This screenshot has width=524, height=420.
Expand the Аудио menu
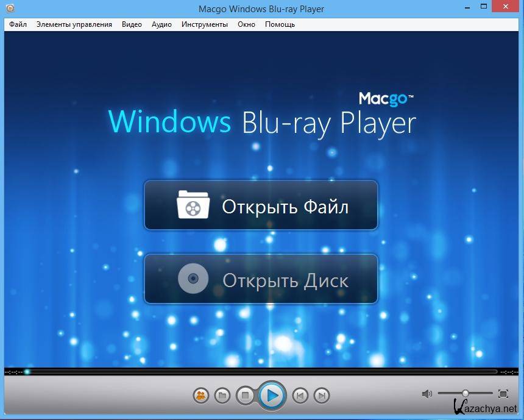pos(161,24)
